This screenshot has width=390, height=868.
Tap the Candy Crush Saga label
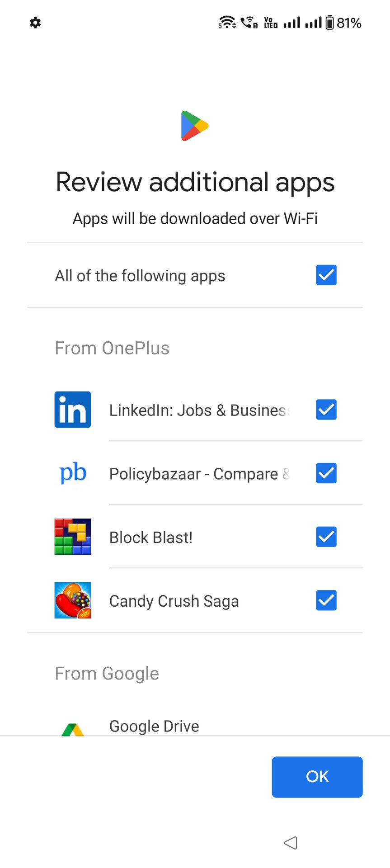tap(174, 601)
